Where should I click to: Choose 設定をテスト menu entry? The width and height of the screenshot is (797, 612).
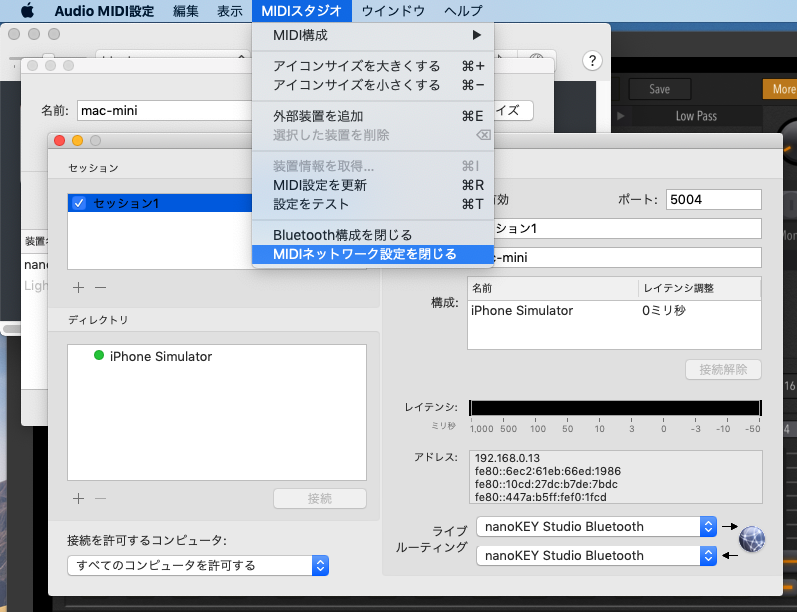tap(373, 204)
